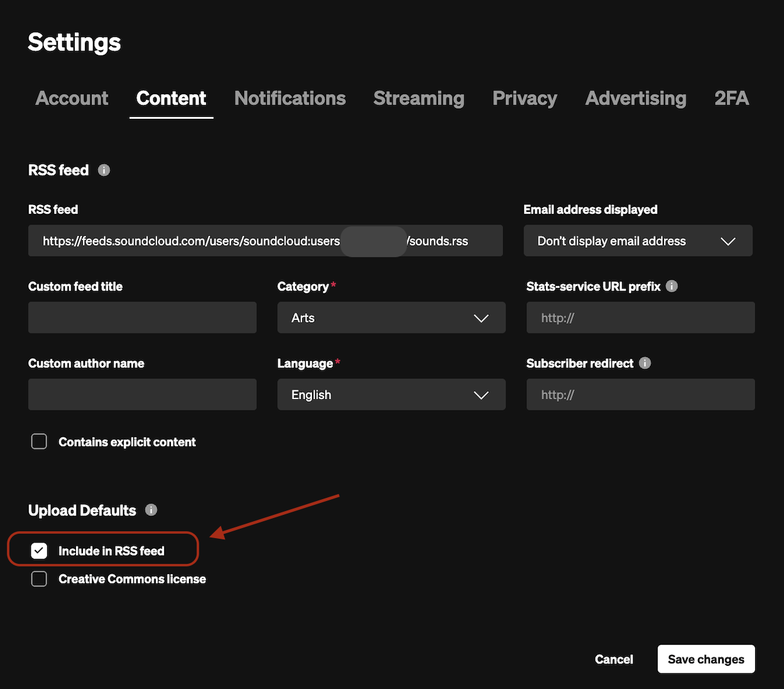Select the Privacy tab
This screenshot has height=689, width=784.
(x=525, y=99)
